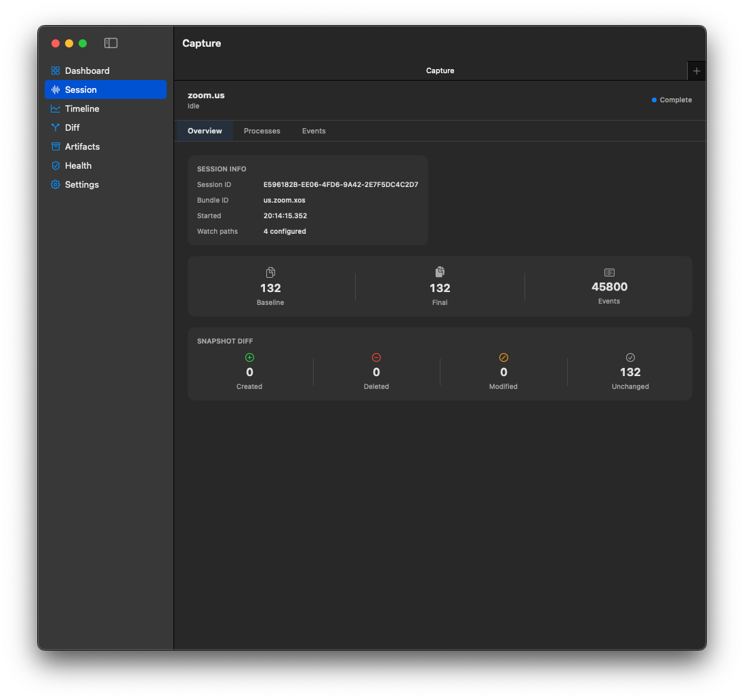The width and height of the screenshot is (744, 700).
Task: Open the Settings panel
Action: [81, 184]
